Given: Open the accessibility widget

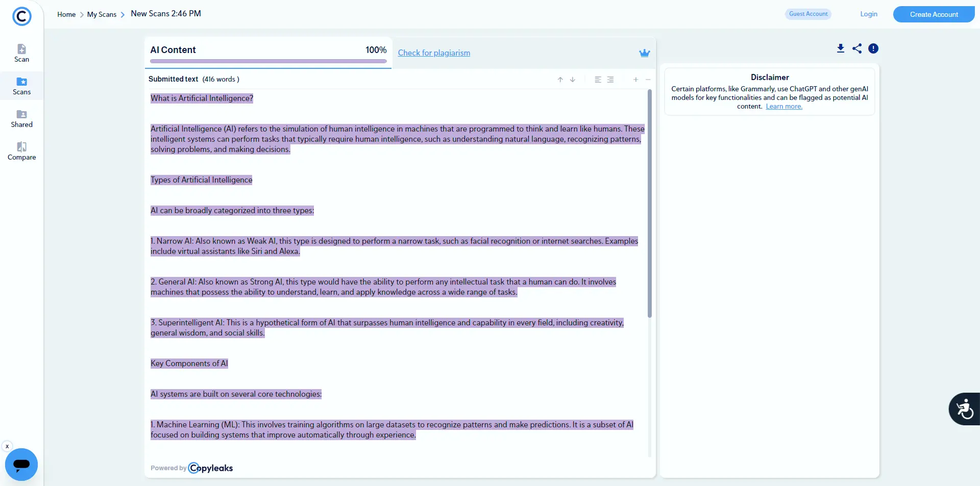Looking at the screenshot, I should click(964, 409).
